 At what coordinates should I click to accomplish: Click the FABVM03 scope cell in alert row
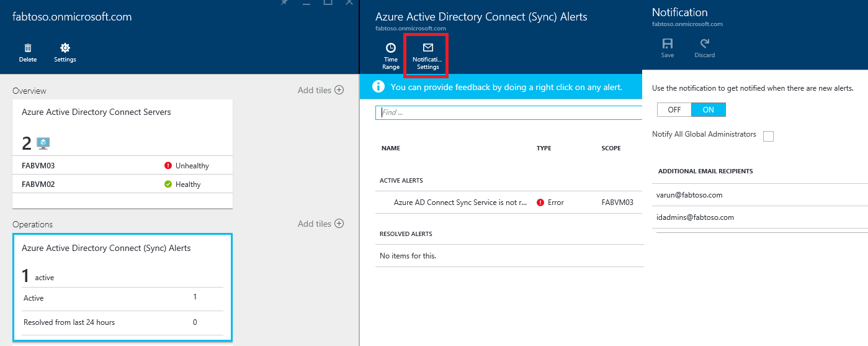tap(617, 203)
